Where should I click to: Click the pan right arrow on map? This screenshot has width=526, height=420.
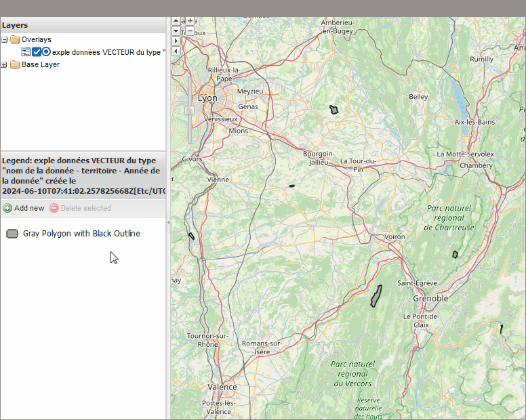point(176,41)
